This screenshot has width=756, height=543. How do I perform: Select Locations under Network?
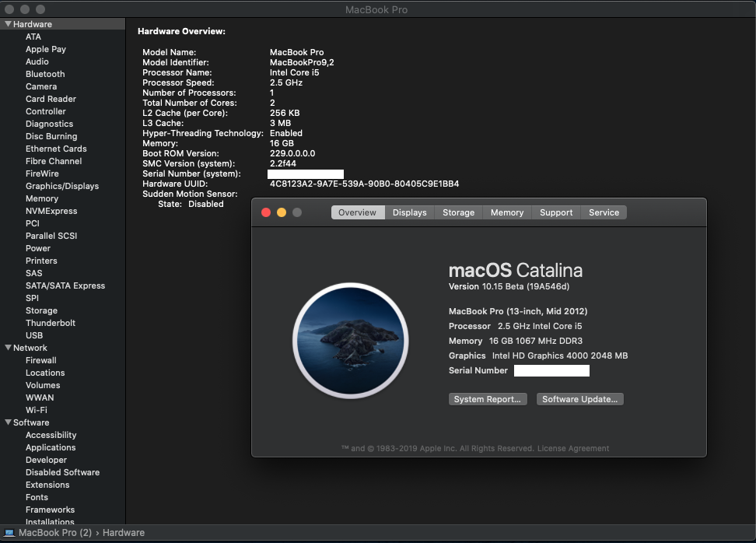[x=45, y=373]
